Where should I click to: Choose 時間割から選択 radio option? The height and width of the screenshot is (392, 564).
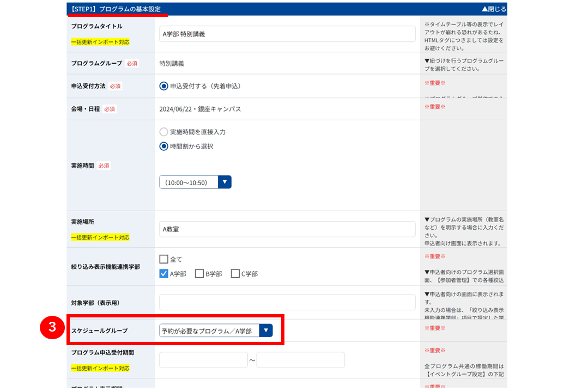click(163, 146)
